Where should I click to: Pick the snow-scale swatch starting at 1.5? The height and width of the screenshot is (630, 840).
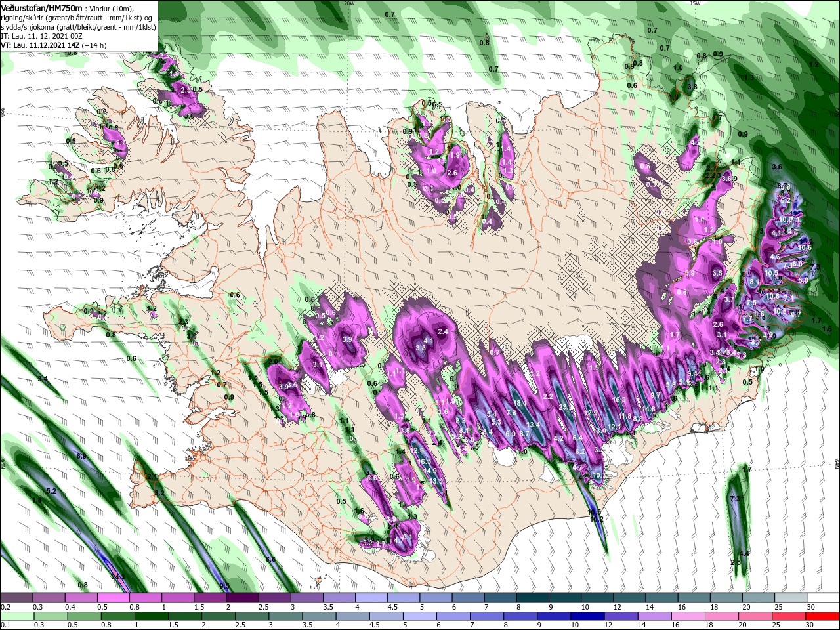[x=209, y=598]
